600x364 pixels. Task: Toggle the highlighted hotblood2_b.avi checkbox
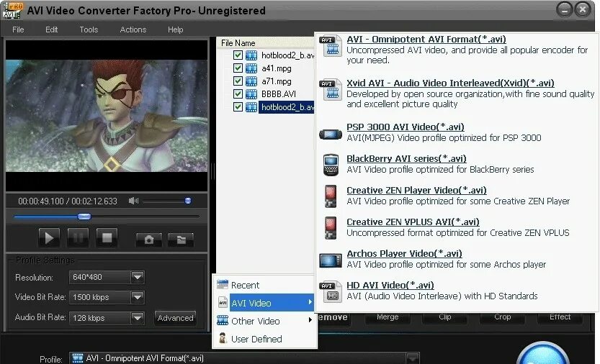click(238, 106)
